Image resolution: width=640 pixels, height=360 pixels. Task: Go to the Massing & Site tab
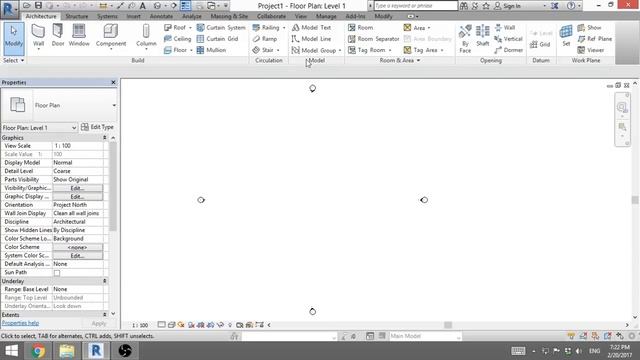(229, 16)
